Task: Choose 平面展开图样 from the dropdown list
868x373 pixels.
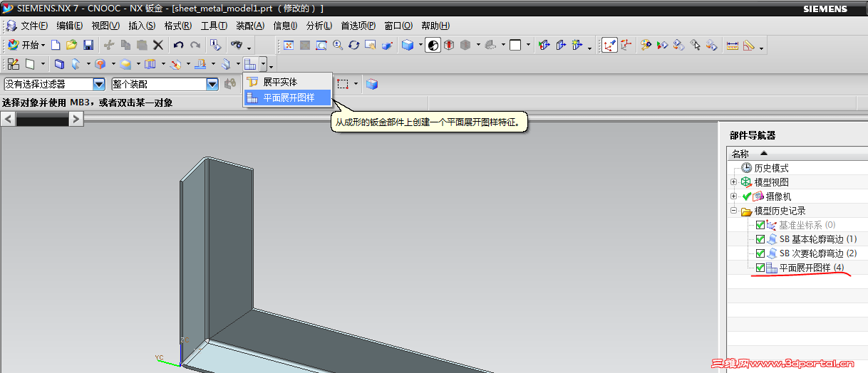Action: [x=289, y=98]
